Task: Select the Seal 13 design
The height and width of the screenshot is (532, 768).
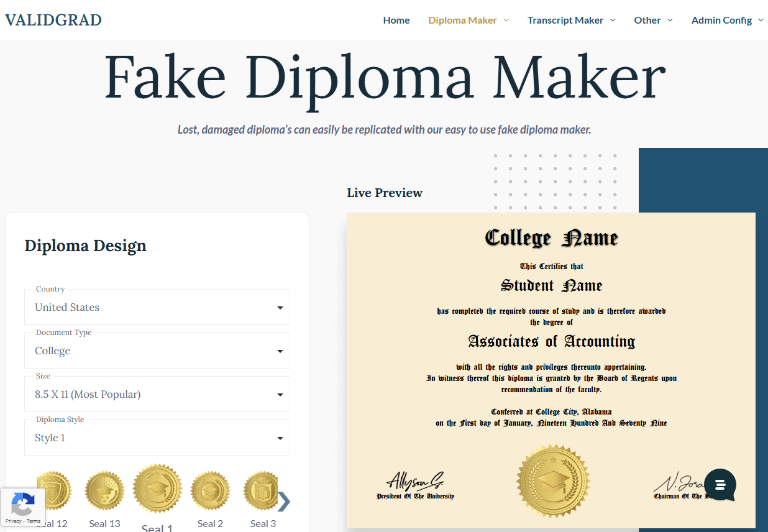Action: [104, 491]
